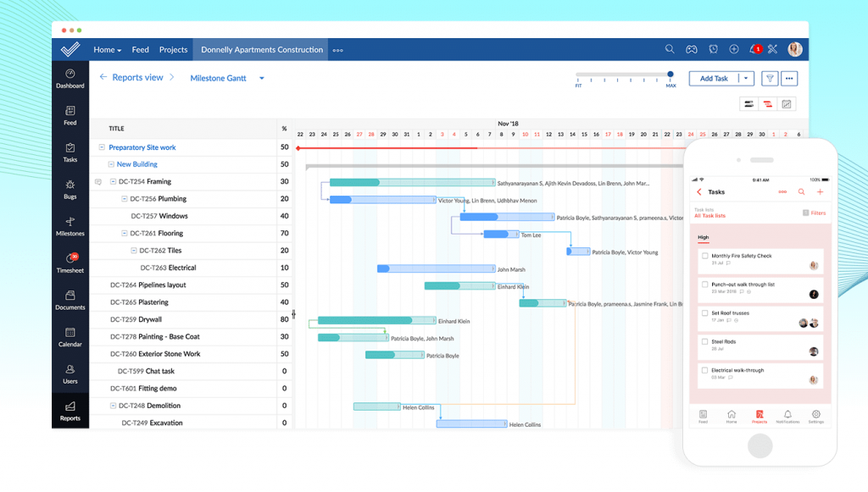The height and width of the screenshot is (492, 868).
Task: Check Punch-out walk through list on phone
Action: click(x=704, y=285)
